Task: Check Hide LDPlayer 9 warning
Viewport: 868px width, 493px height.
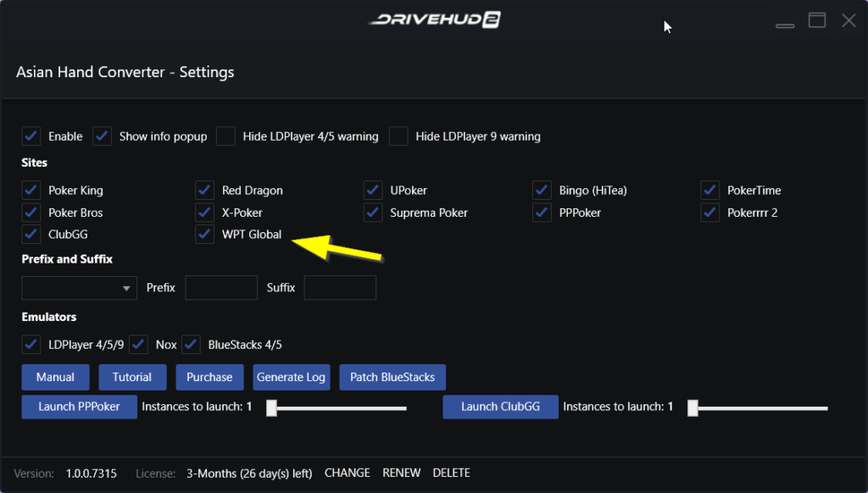Action: 398,136
